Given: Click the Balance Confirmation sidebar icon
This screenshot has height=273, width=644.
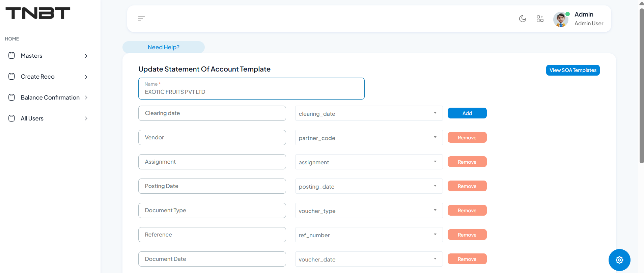Looking at the screenshot, I should 11,98.
